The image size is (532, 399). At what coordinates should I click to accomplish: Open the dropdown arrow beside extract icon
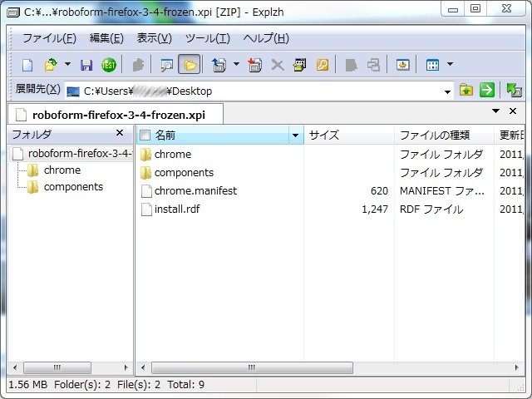click(236, 64)
